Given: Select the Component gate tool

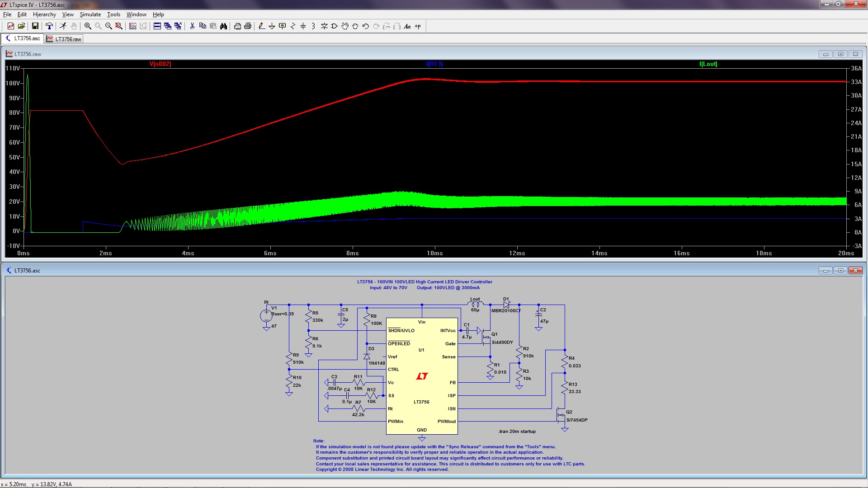Looking at the screenshot, I should (x=335, y=26).
